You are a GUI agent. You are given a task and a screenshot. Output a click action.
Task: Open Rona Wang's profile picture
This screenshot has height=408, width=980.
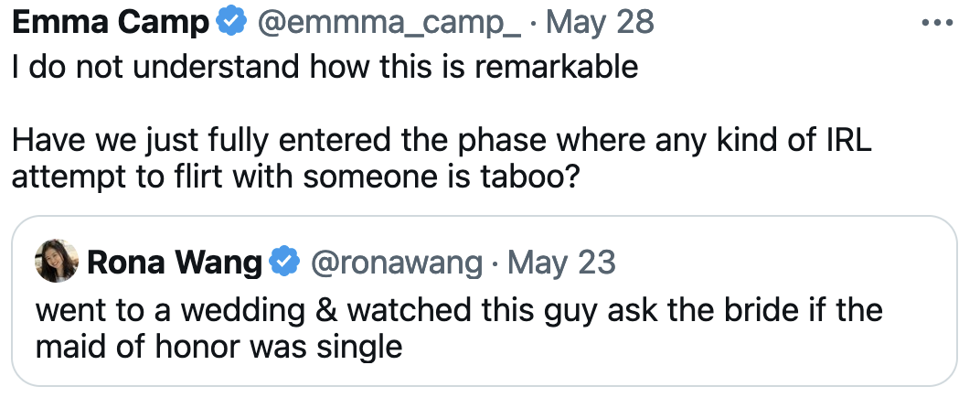click(57, 263)
